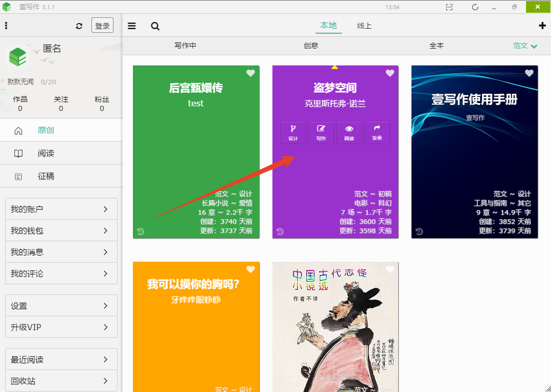The width and height of the screenshot is (551, 392).
Task: Expand the 范文 dropdown
Action: click(x=525, y=45)
